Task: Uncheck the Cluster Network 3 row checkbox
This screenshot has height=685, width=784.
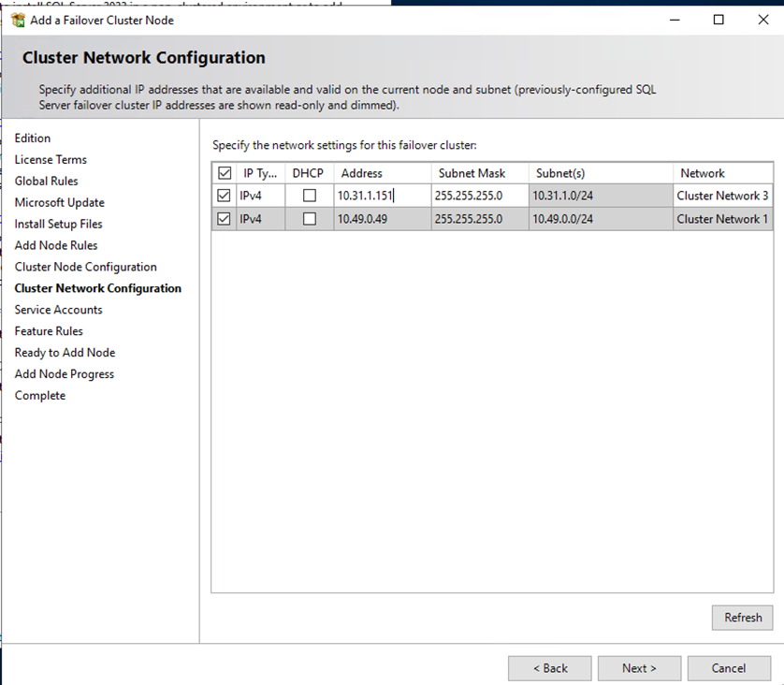Action: tap(224, 196)
